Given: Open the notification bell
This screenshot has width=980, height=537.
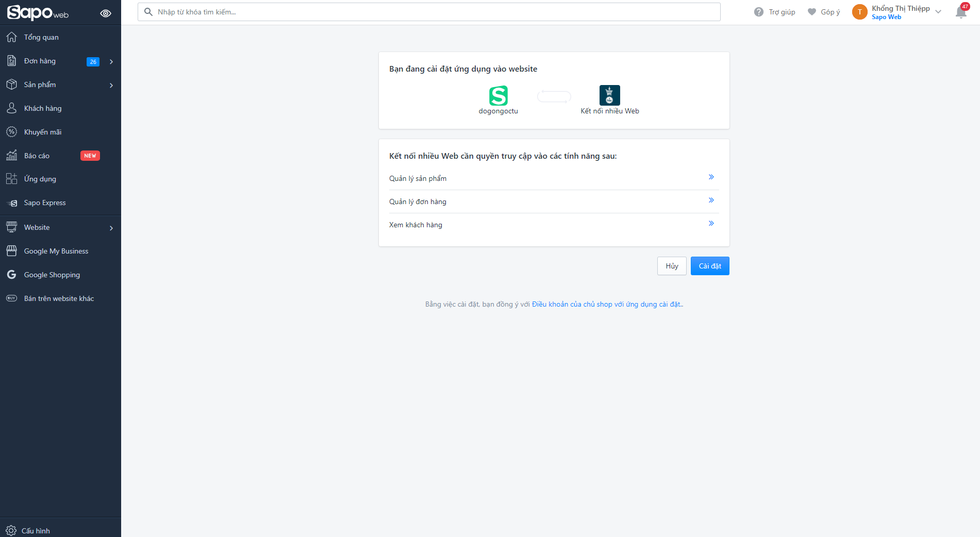Looking at the screenshot, I should (x=961, y=13).
